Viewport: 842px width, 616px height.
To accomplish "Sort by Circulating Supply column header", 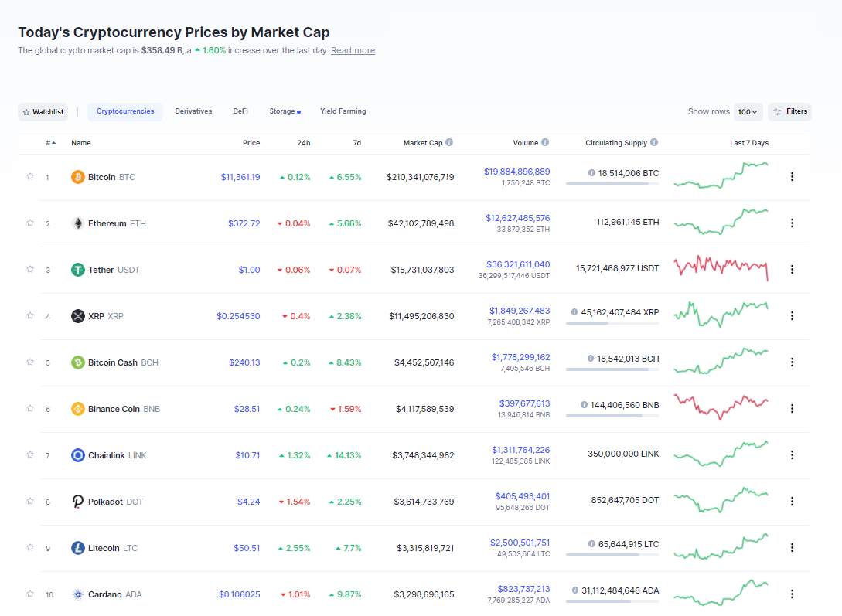I will click(616, 143).
